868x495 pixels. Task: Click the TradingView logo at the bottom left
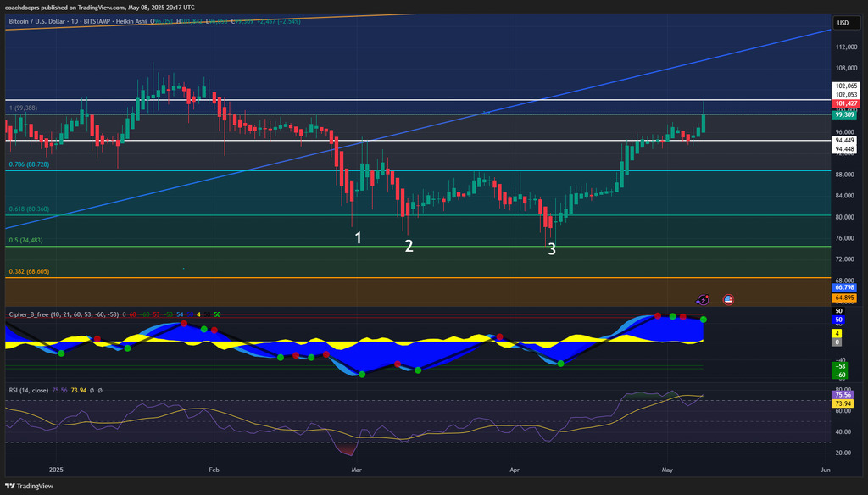click(x=30, y=486)
